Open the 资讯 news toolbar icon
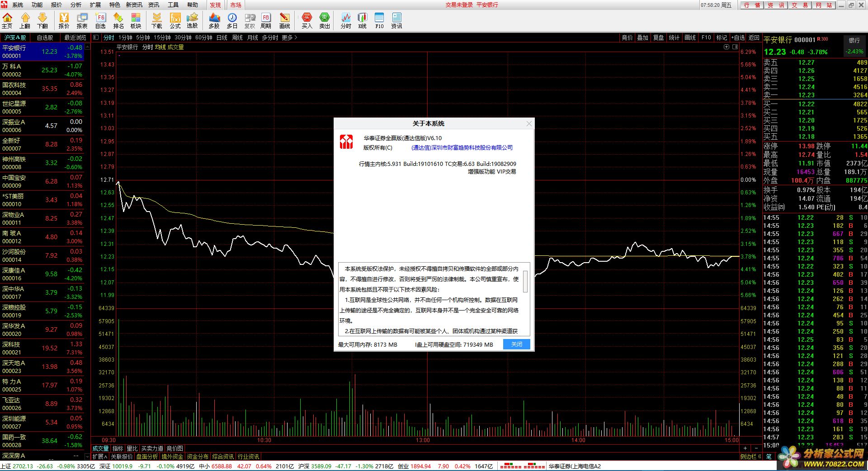The width and height of the screenshot is (868, 471). pyautogui.click(x=396, y=21)
